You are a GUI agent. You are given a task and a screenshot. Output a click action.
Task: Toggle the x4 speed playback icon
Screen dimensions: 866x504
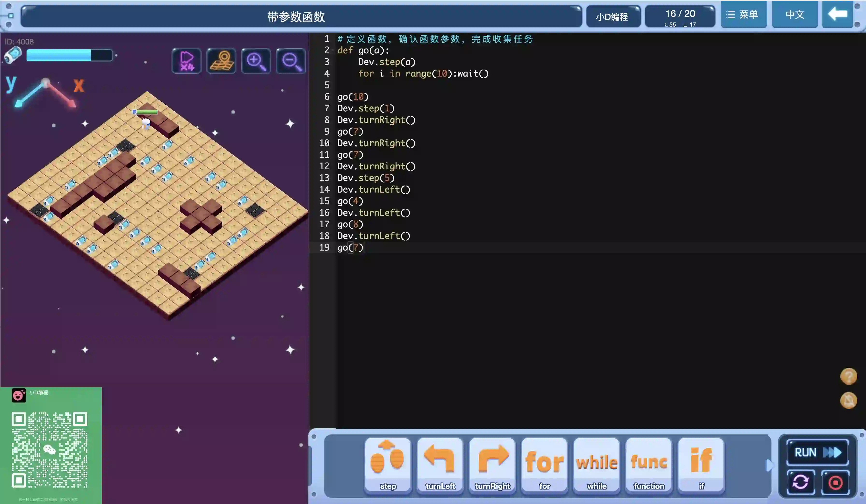pyautogui.click(x=187, y=61)
